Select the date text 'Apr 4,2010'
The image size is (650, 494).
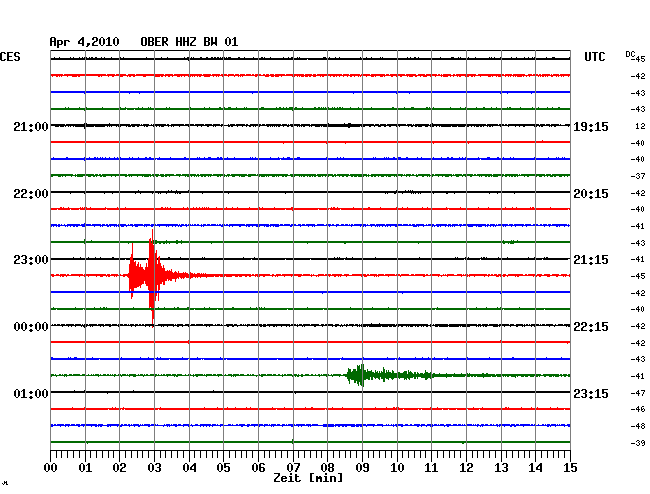pos(85,42)
